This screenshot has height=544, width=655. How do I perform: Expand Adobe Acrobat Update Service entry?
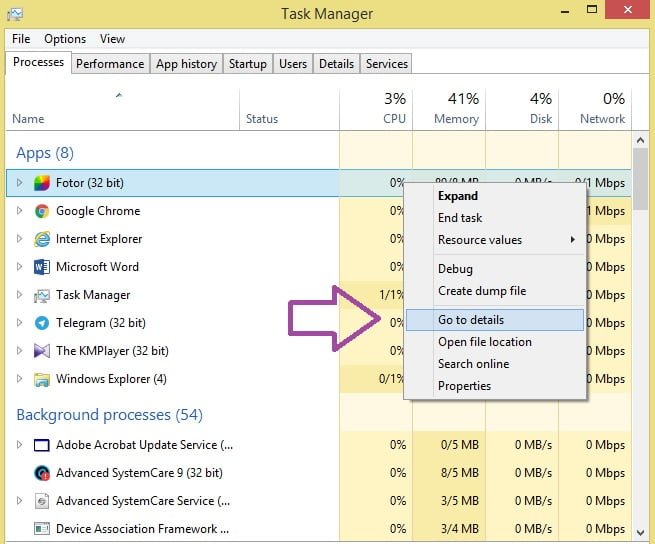[x=19, y=445]
